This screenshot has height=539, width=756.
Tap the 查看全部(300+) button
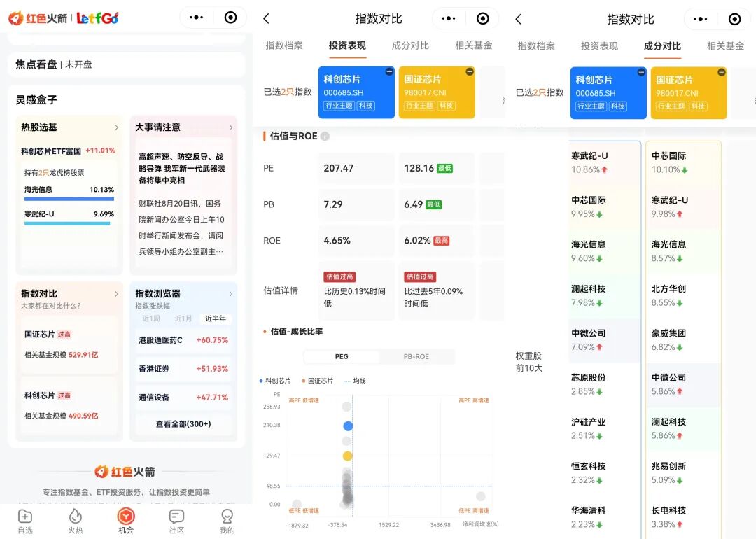point(183,425)
